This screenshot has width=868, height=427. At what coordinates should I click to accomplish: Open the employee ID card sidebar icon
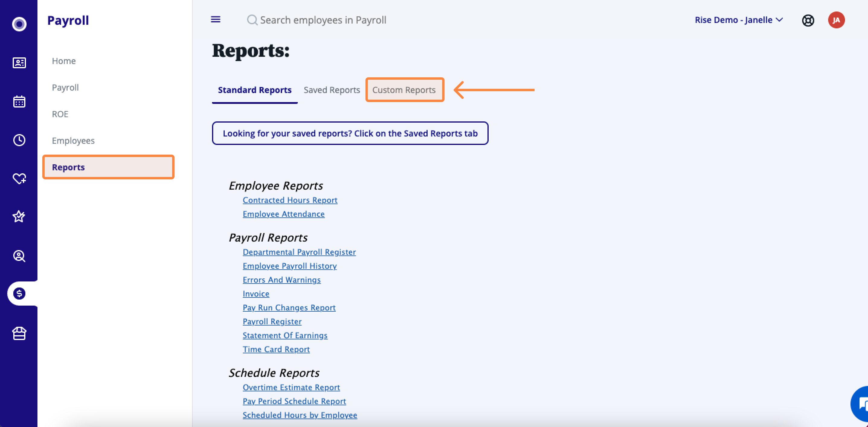pos(19,63)
